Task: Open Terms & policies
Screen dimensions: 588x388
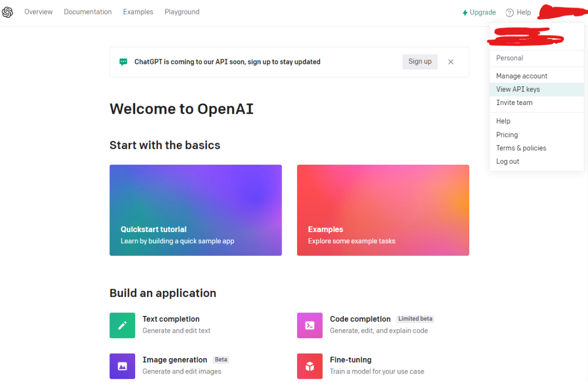Action: click(x=537, y=148)
